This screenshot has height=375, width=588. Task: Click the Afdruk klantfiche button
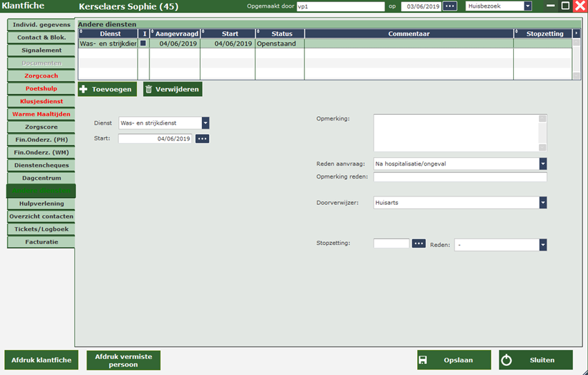point(42,360)
